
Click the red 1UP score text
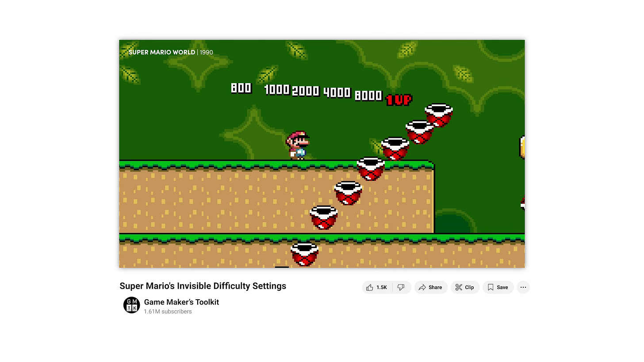[x=399, y=100]
